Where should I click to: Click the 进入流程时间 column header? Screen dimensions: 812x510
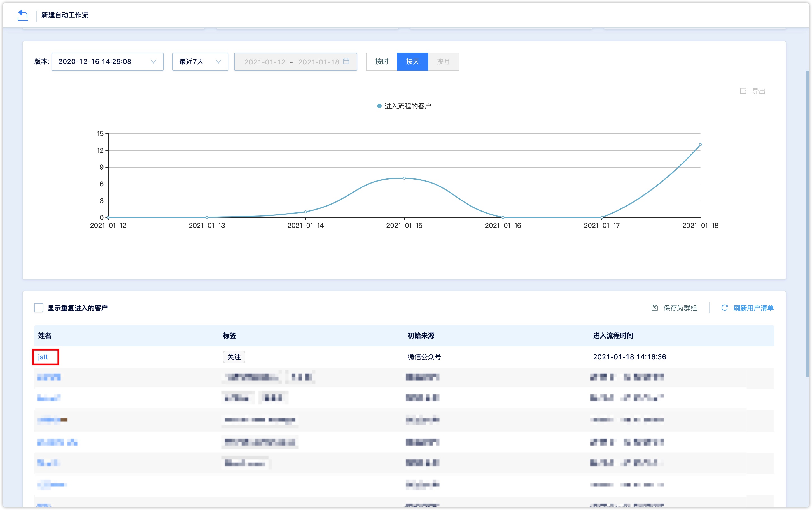pyautogui.click(x=613, y=336)
